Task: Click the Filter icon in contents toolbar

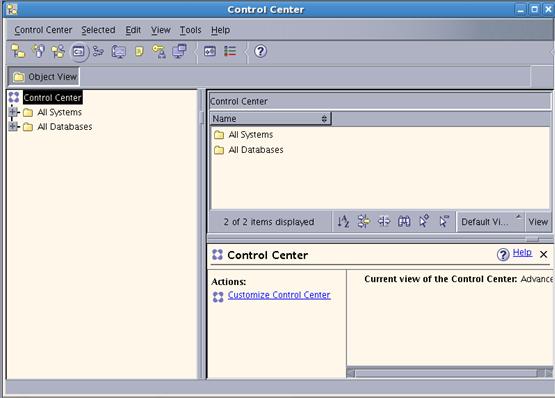Action: (364, 221)
